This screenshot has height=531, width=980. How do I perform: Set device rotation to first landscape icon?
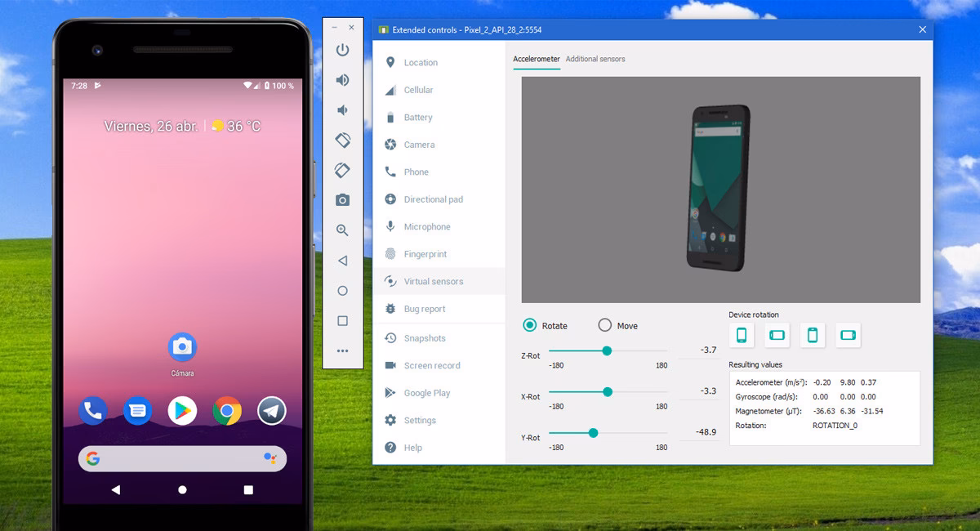(x=777, y=335)
